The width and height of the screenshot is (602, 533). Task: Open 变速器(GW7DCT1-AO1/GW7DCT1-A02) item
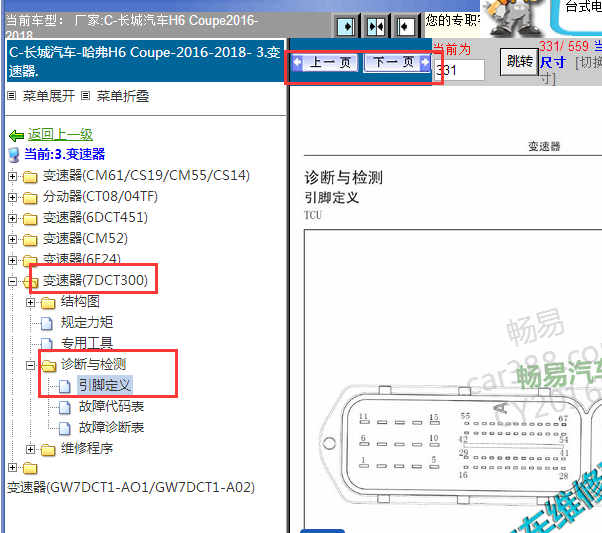click(131, 488)
